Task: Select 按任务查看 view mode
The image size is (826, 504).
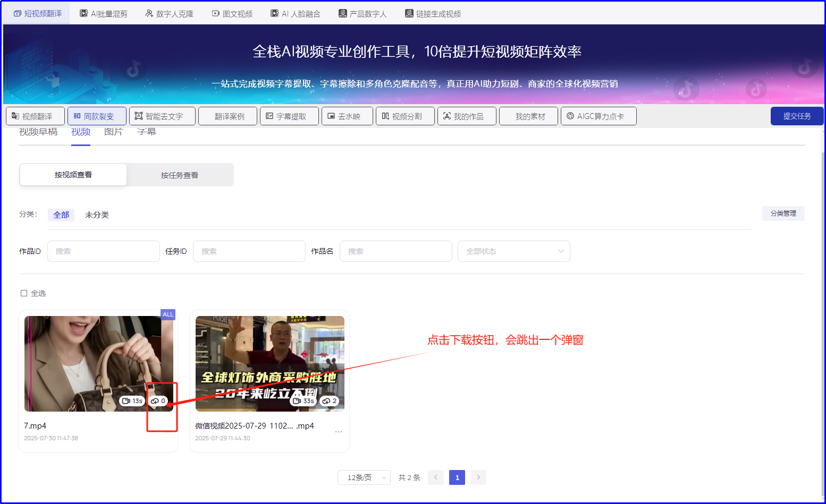Action: click(x=180, y=174)
